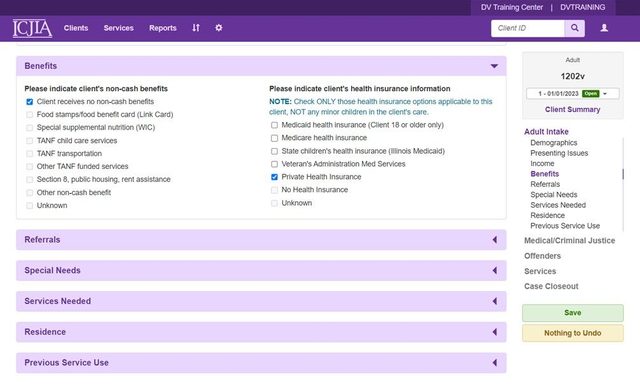Open the Client Summary link
This screenshot has height=387, width=640.
573,109
